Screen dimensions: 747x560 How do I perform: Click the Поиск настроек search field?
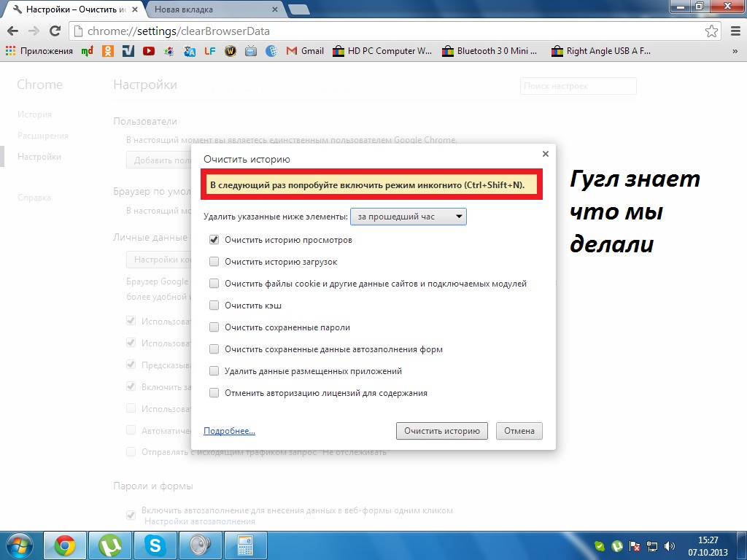(x=578, y=86)
